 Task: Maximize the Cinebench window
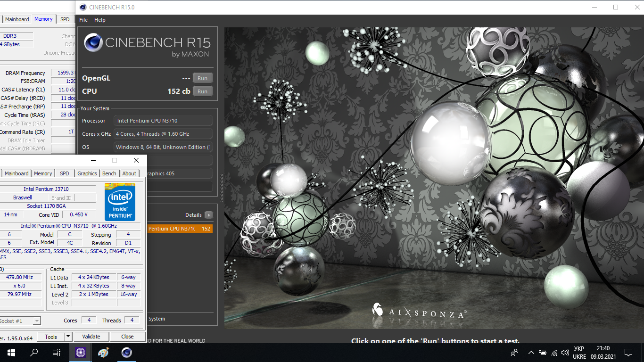point(616,7)
